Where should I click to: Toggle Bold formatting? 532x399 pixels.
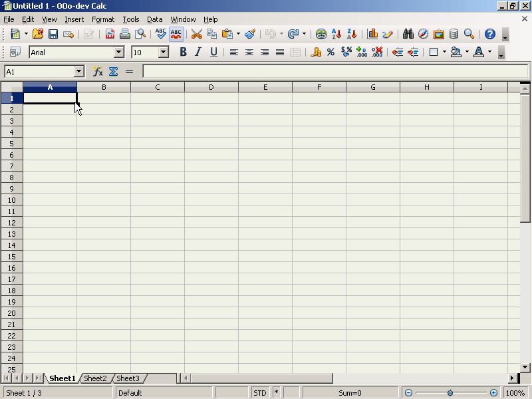pos(184,53)
